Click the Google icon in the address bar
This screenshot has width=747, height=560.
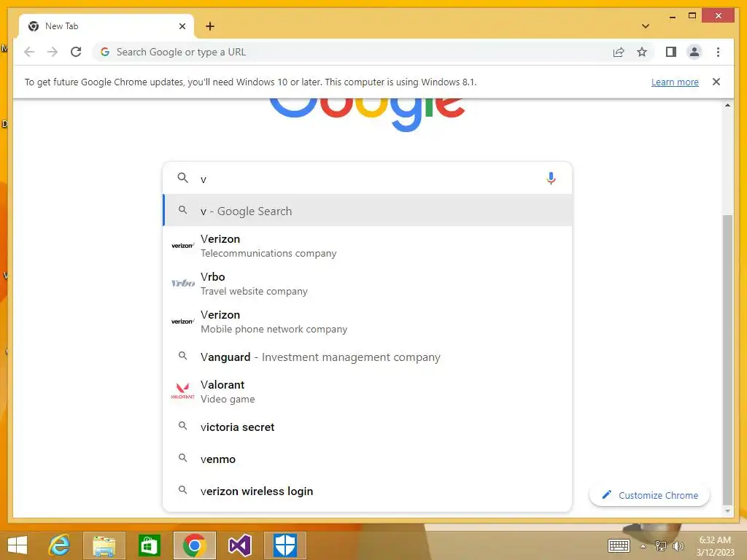coord(105,52)
